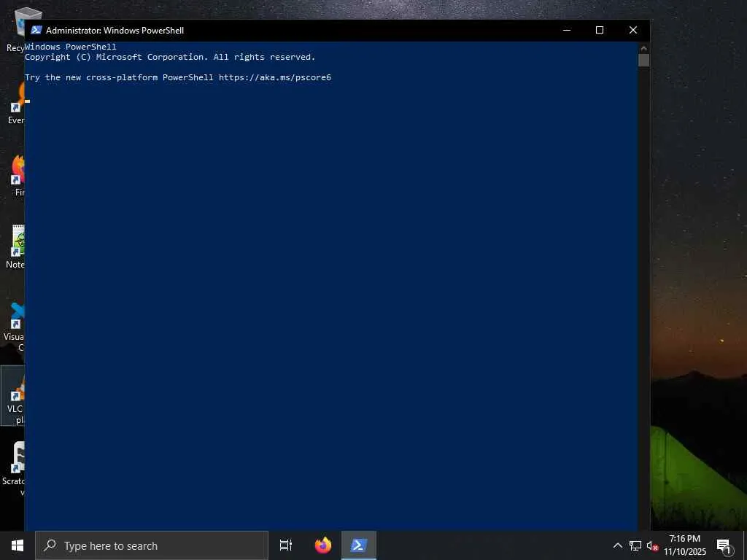Click 'Administrator: Windows PowerShell' title text
The height and width of the screenshot is (560, 747).
(115, 31)
